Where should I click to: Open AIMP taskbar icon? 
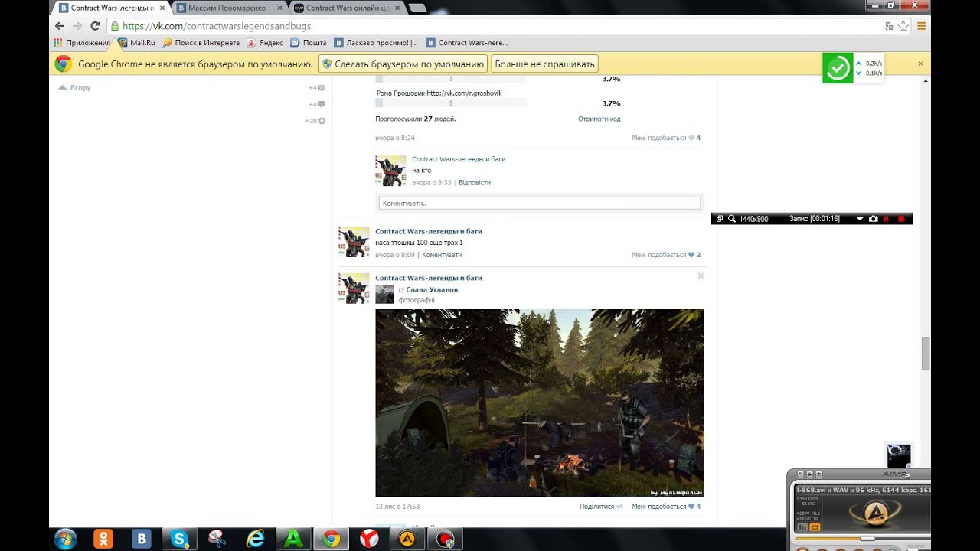pos(407,539)
